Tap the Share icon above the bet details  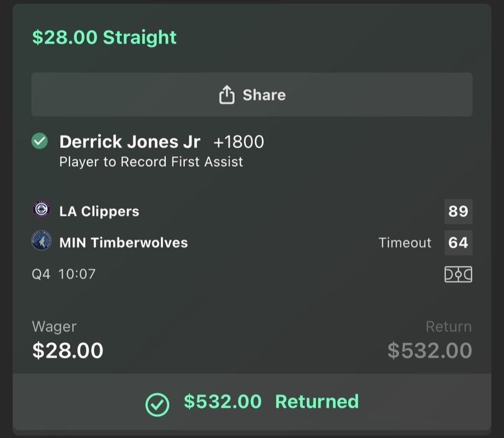click(251, 95)
